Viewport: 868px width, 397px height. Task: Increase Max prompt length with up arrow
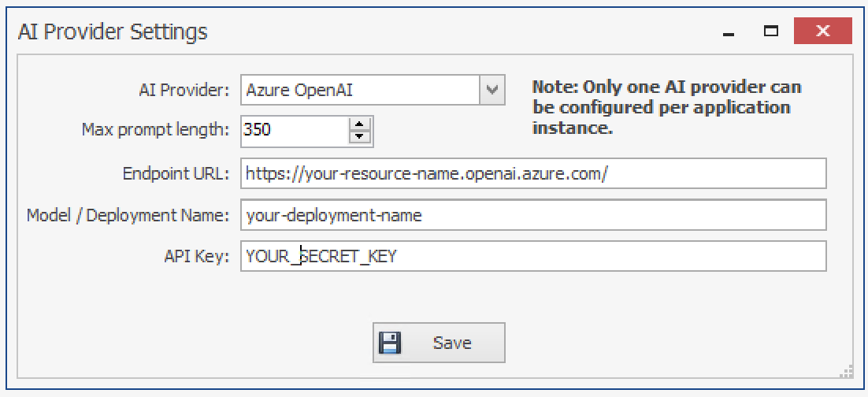click(x=361, y=123)
